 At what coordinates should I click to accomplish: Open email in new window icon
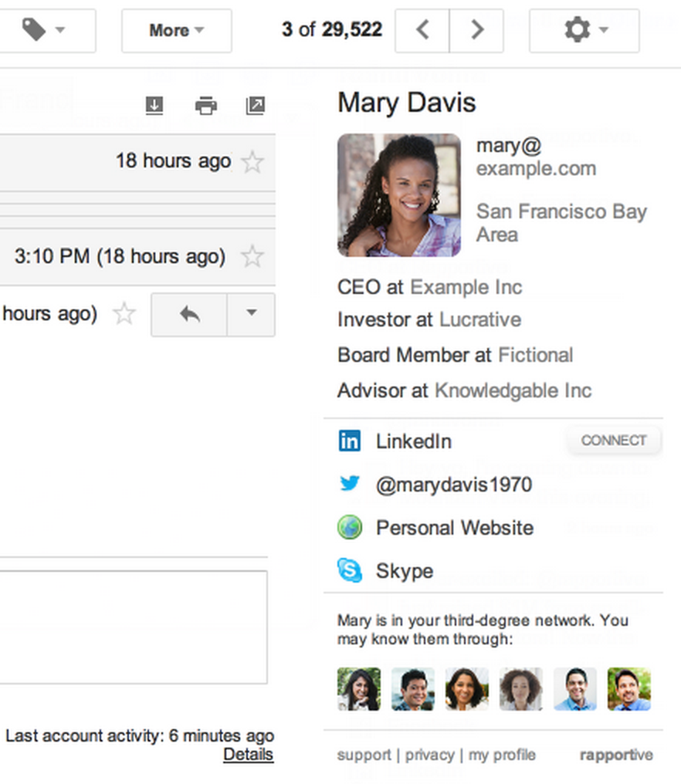255,106
